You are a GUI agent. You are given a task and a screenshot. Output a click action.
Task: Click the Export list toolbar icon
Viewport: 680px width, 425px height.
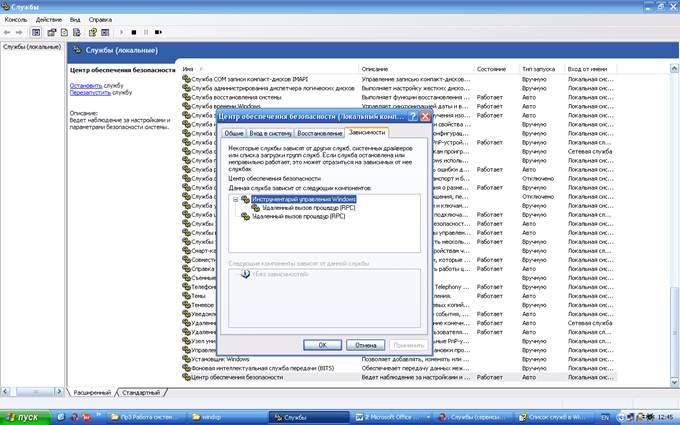click(77, 33)
